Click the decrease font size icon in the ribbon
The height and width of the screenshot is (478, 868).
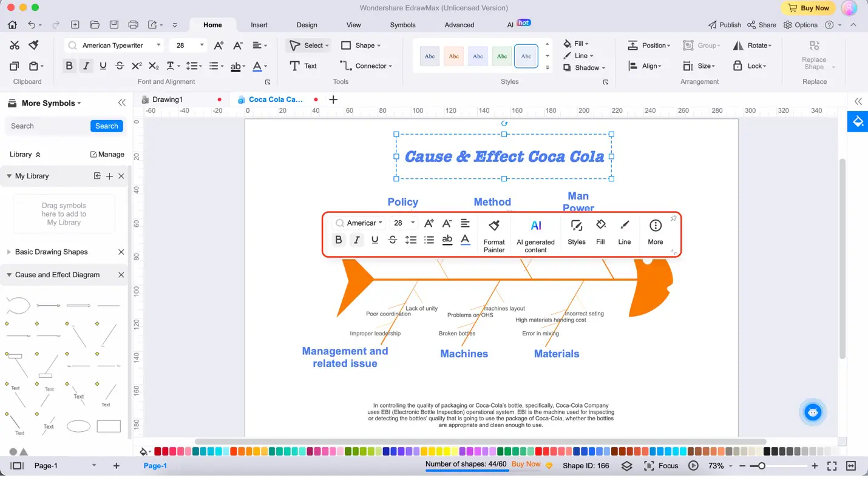point(238,45)
